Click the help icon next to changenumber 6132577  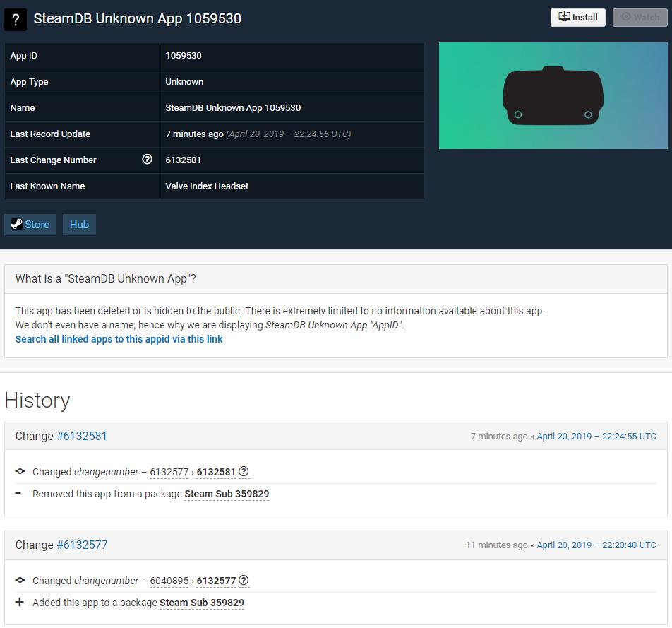click(x=244, y=581)
